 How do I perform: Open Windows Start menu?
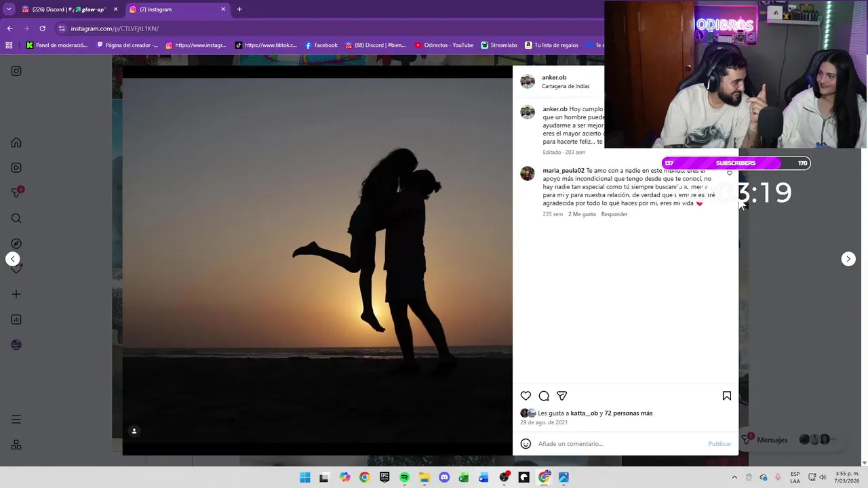click(x=305, y=477)
